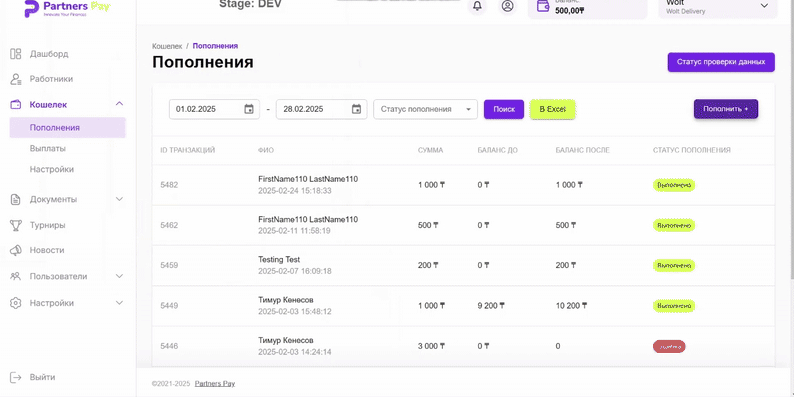Click transaction ID 5446

(x=169, y=346)
